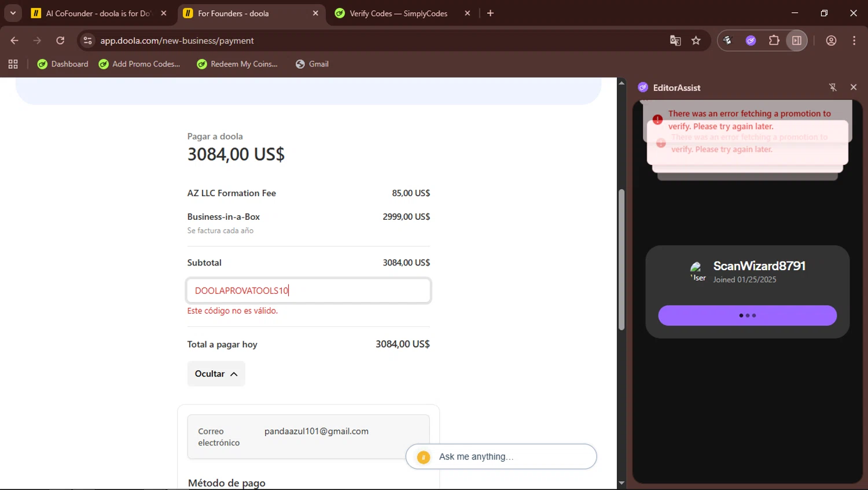Restore down the Chrome window
The image size is (868, 490).
pos(824,13)
